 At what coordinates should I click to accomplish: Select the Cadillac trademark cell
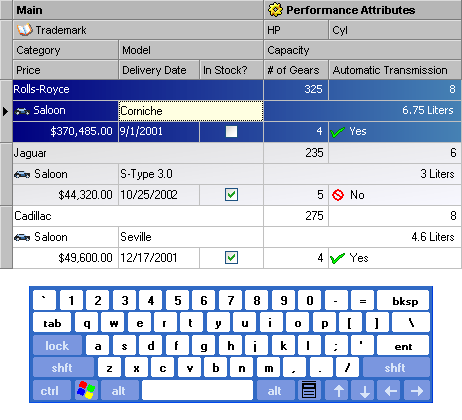point(138,216)
